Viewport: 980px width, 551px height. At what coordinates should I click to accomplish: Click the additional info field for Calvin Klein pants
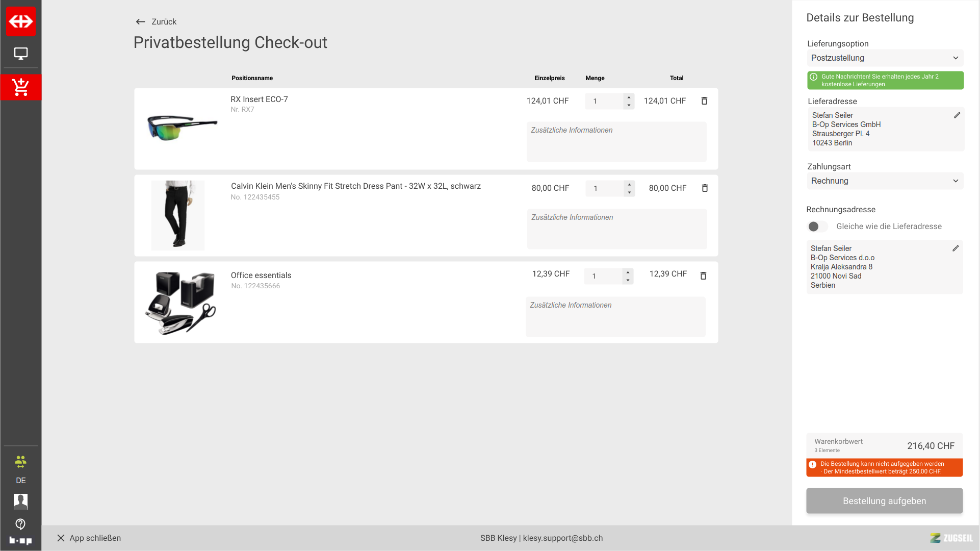coord(616,229)
